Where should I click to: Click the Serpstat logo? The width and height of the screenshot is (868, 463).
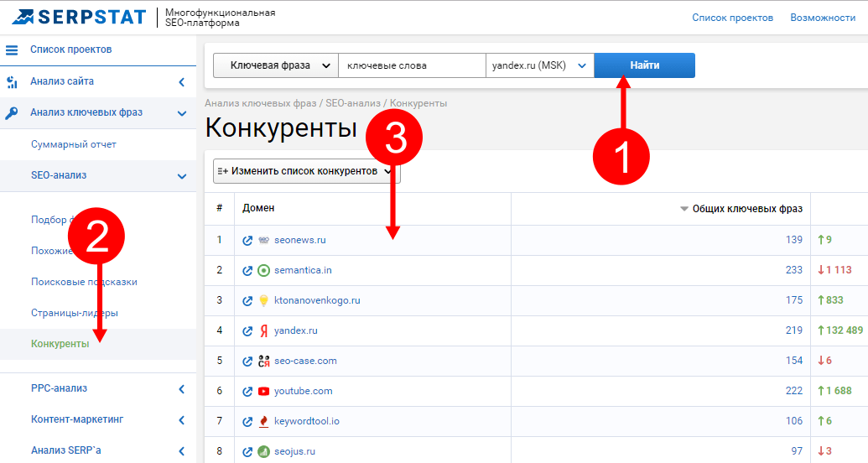(x=79, y=17)
